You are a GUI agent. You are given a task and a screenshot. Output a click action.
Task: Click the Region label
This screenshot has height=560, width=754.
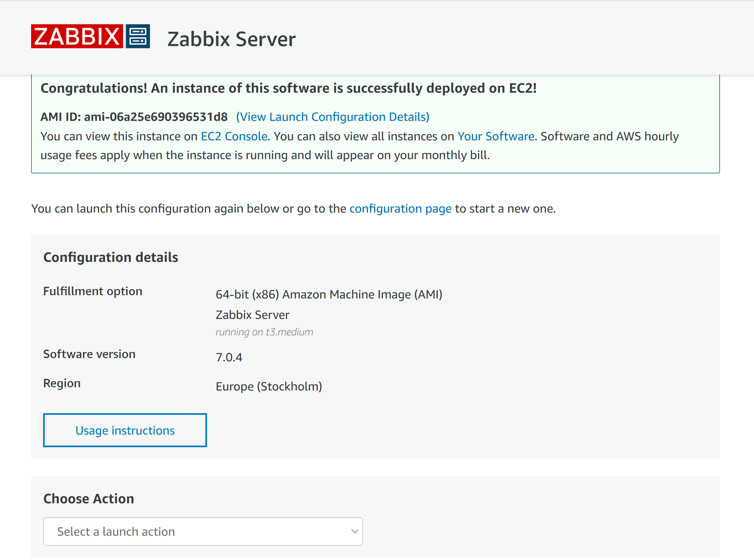[x=62, y=383]
